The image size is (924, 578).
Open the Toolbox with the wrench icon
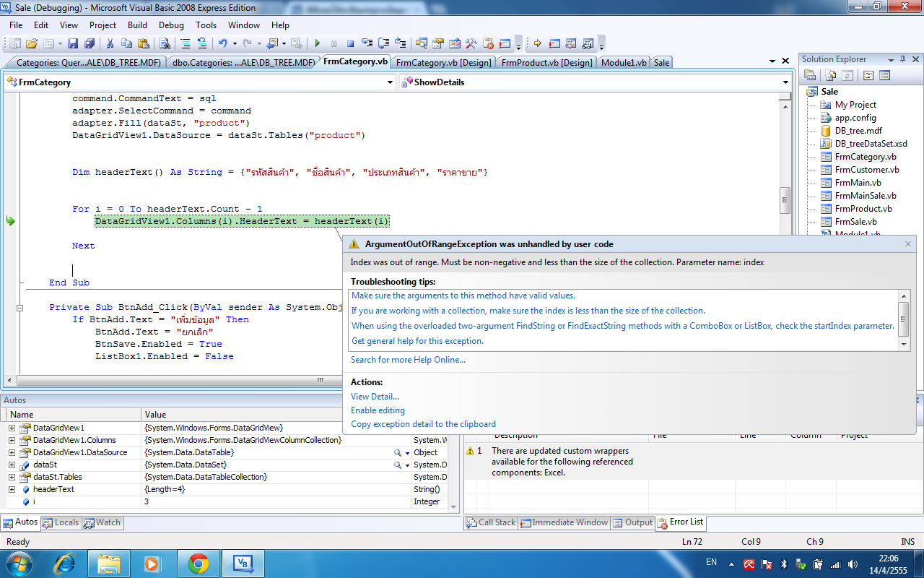(x=471, y=43)
